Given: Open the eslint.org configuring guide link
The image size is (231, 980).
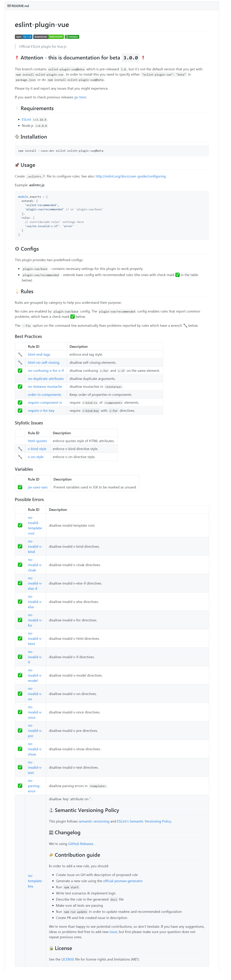Looking at the screenshot, I should [x=131, y=177].
